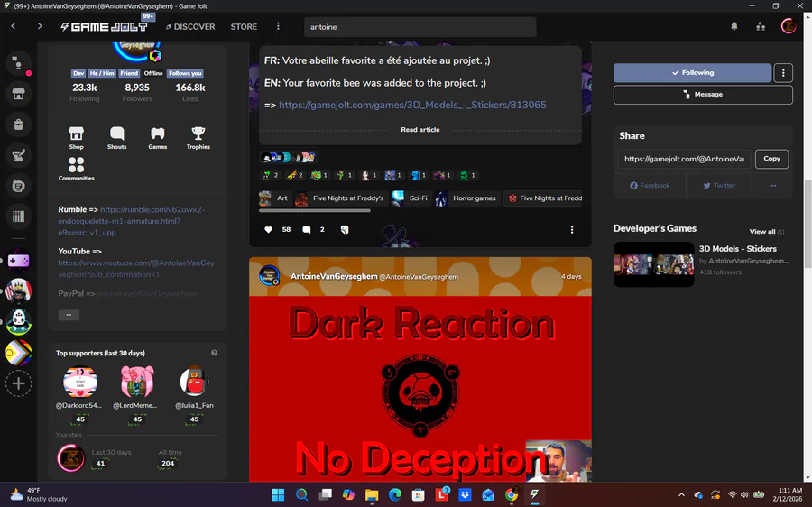This screenshot has width=812, height=507.
Task: Add a community with the plus button
Action: pos(18,383)
